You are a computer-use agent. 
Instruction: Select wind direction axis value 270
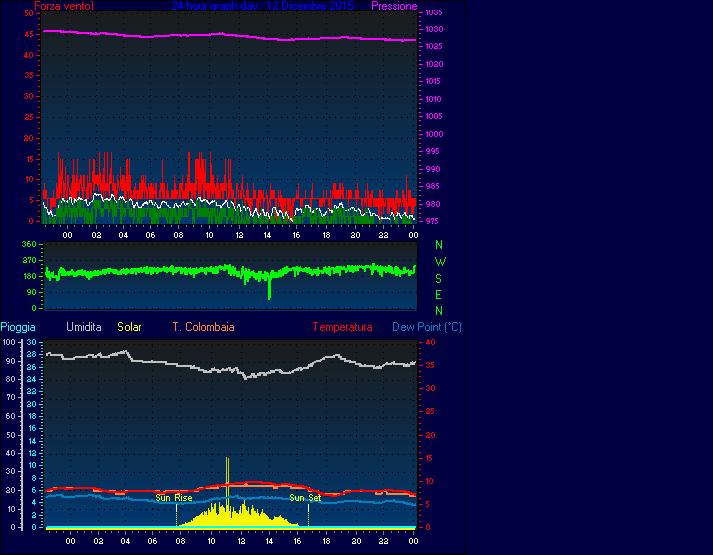(x=29, y=260)
